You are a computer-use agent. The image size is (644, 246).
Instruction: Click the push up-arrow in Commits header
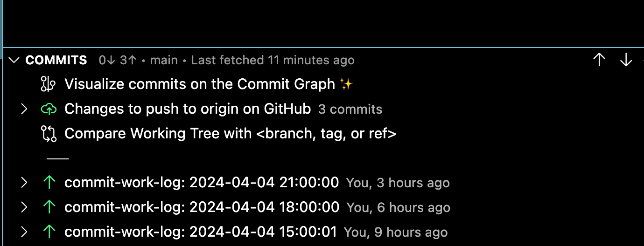pyautogui.click(x=599, y=60)
